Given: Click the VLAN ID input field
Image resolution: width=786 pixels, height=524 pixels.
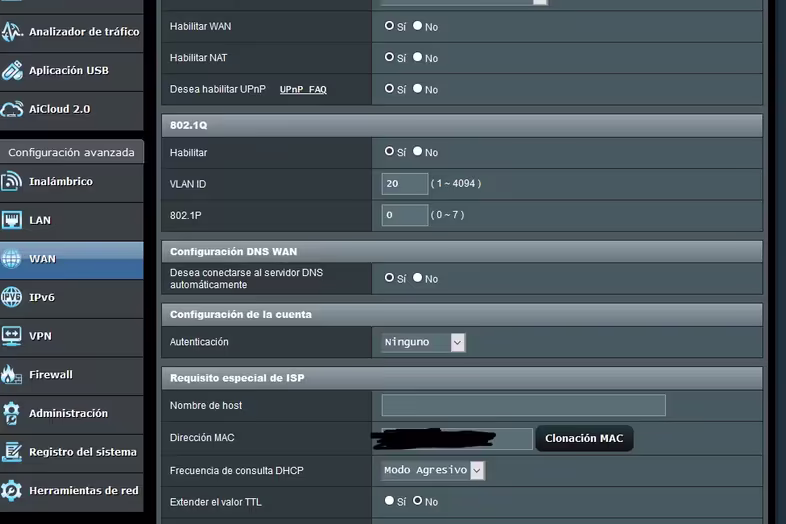Looking at the screenshot, I should click(405, 184).
